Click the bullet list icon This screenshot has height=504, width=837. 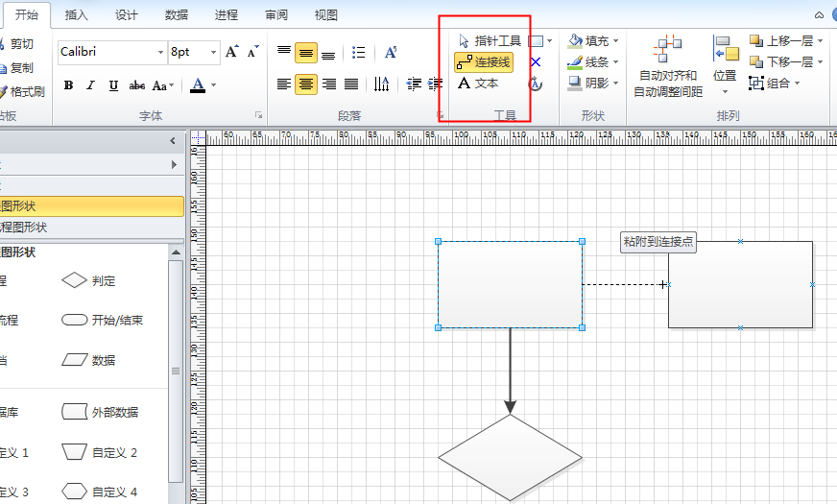pos(358,53)
